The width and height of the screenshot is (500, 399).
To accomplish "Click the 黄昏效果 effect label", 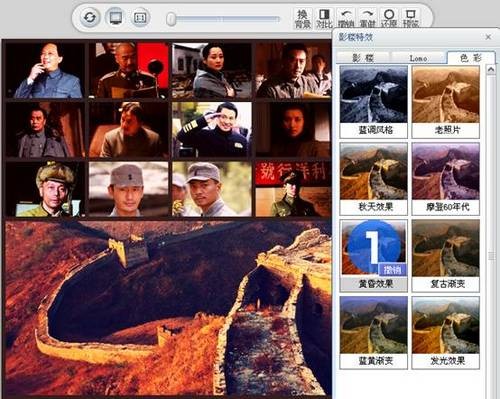I will (x=375, y=284).
